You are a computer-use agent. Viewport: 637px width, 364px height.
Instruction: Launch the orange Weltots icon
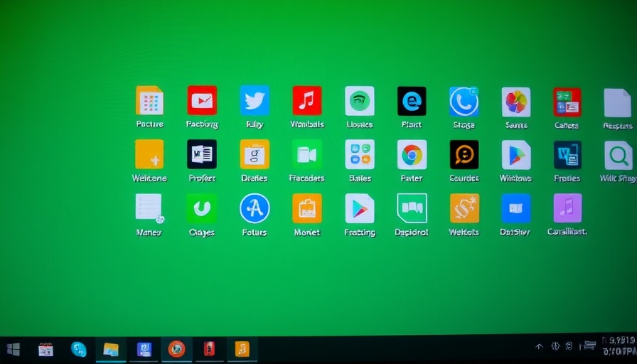(465, 208)
